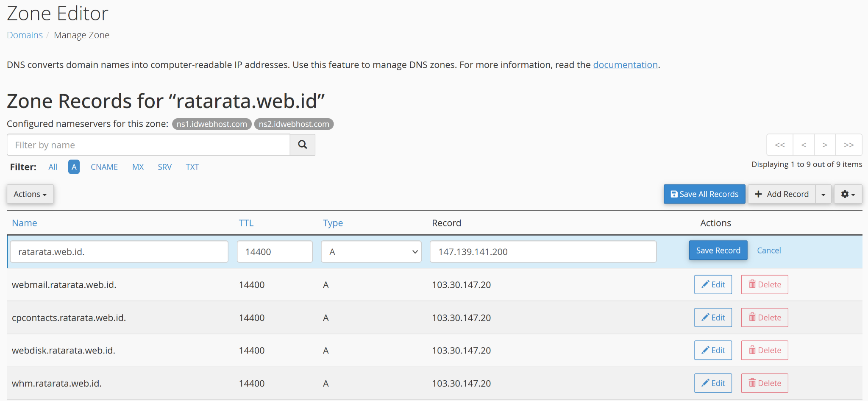Filter records by TXT type

[192, 167]
